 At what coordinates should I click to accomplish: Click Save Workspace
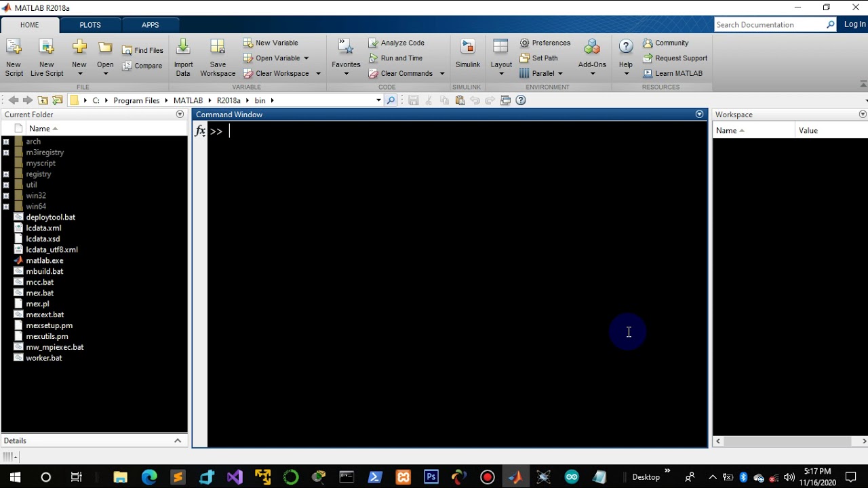coord(218,58)
